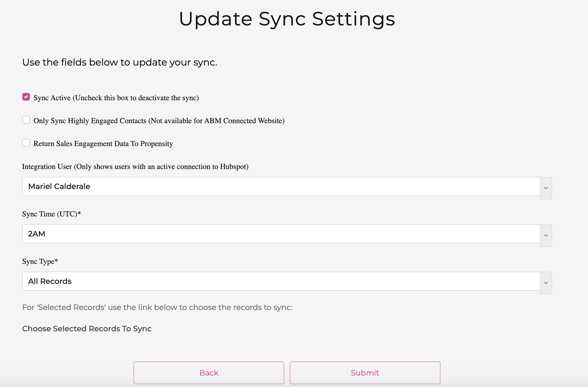Enable Only Sync Highly Engaged Contacts

(26, 120)
